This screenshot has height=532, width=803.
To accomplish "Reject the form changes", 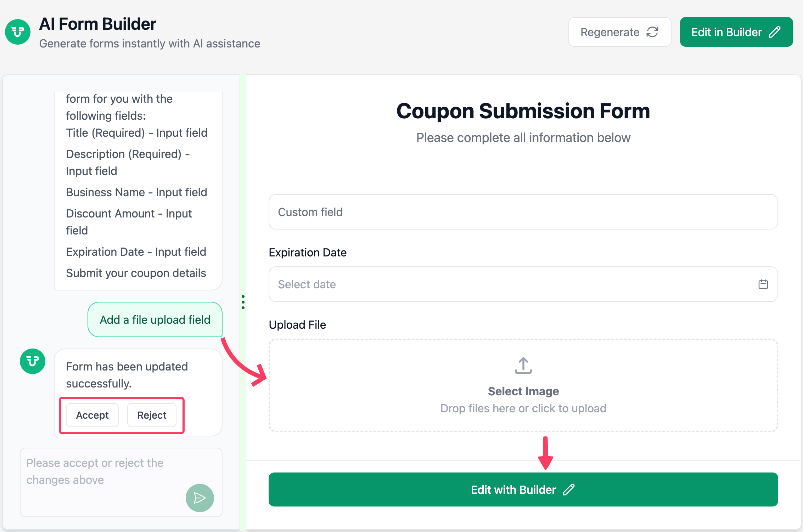I will click(x=152, y=415).
